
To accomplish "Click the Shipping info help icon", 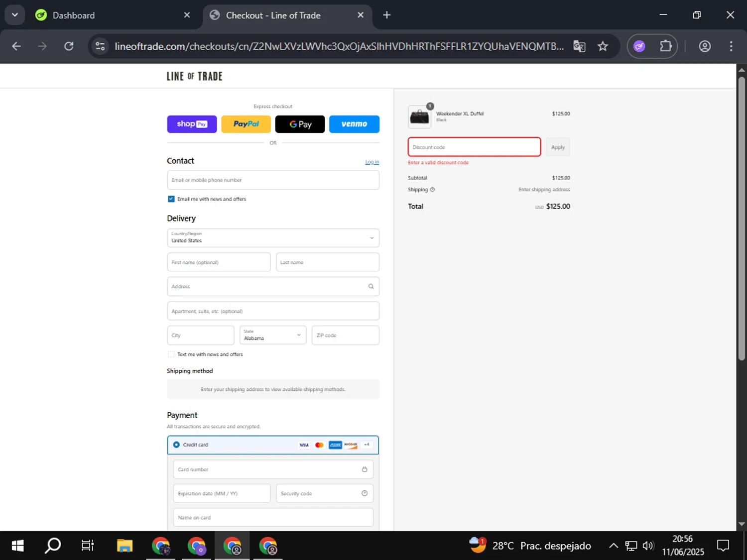I will click(x=433, y=190).
